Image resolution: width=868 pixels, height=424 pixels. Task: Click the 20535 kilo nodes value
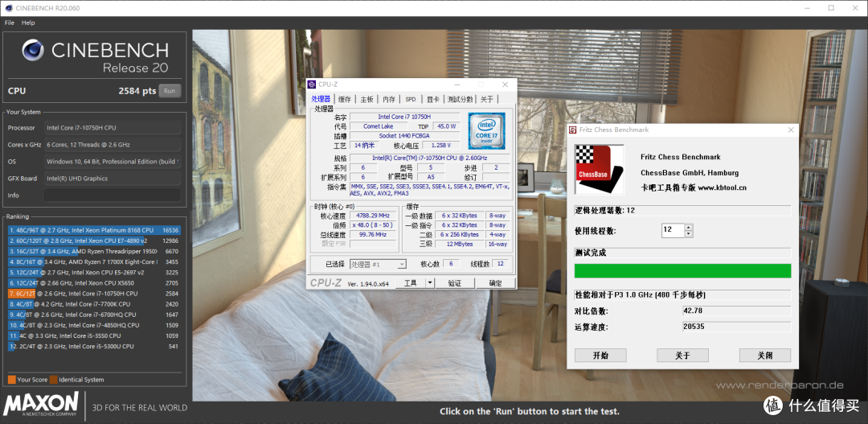point(736,327)
